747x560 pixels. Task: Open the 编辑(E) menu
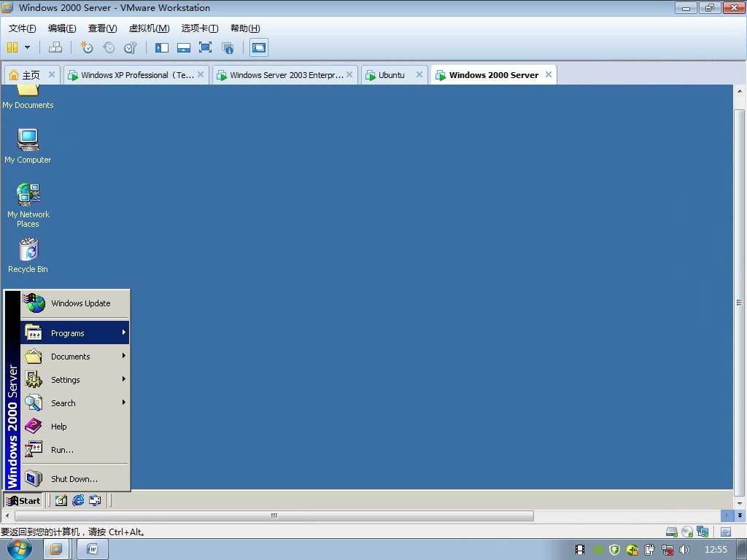coord(62,28)
